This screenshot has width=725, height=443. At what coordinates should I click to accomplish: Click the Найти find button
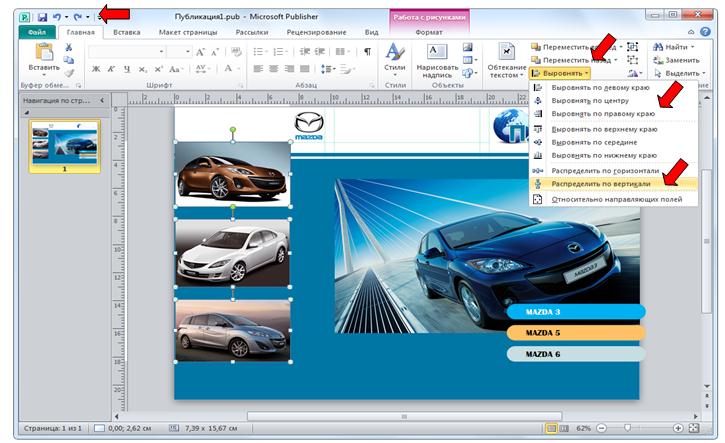click(x=674, y=47)
